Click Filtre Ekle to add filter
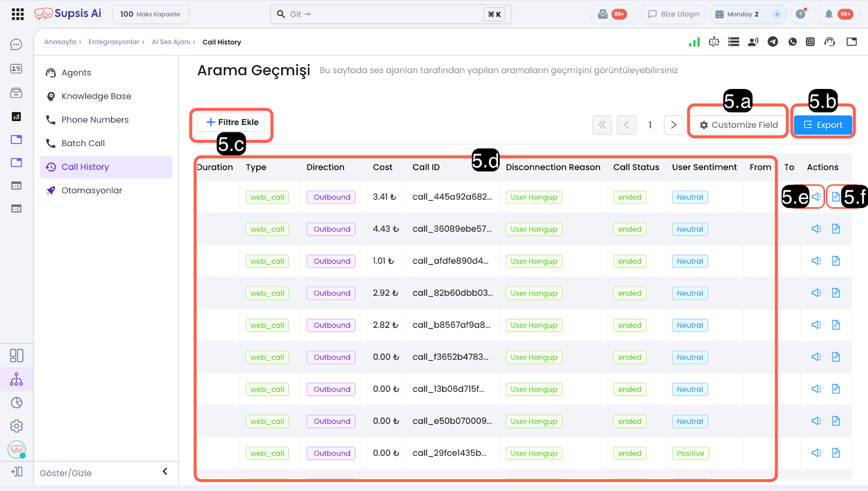The height and width of the screenshot is (491, 868). click(232, 122)
